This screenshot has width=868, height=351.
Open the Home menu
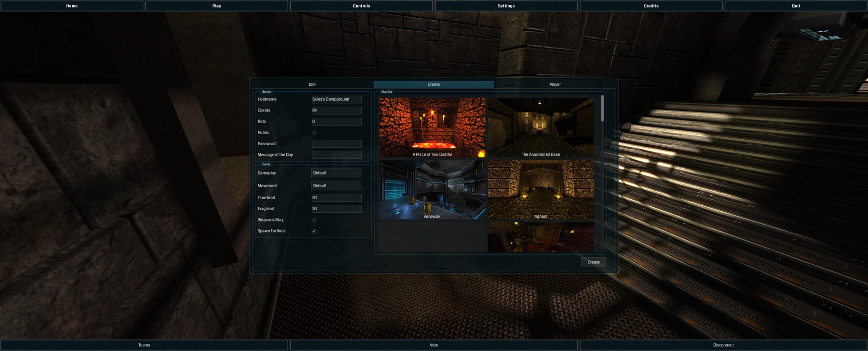[x=72, y=6]
